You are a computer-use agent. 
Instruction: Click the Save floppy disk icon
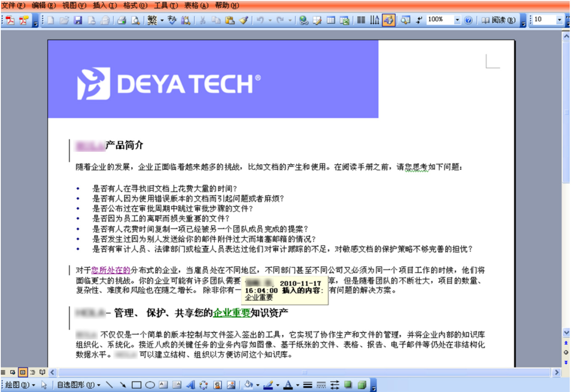tap(78, 20)
